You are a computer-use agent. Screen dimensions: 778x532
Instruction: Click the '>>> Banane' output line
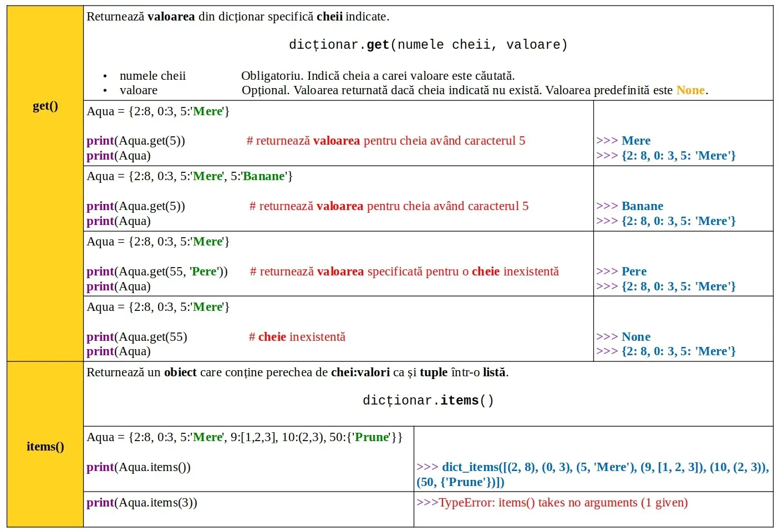click(629, 206)
